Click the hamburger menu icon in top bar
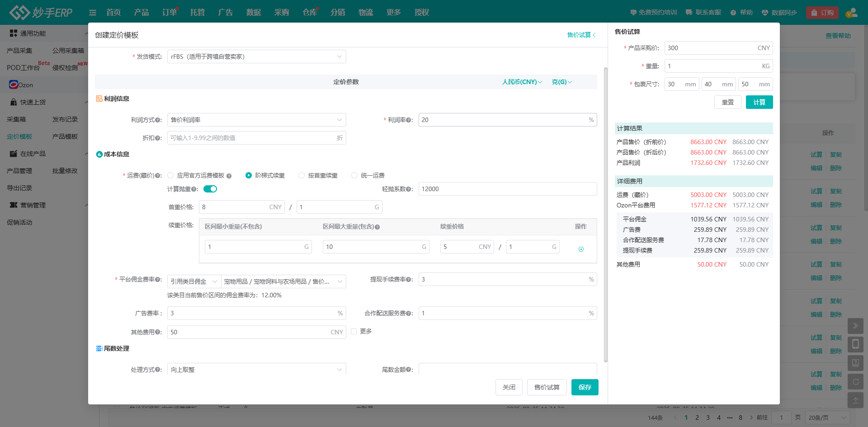This screenshot has height=427, width=868. click(93, 13)
